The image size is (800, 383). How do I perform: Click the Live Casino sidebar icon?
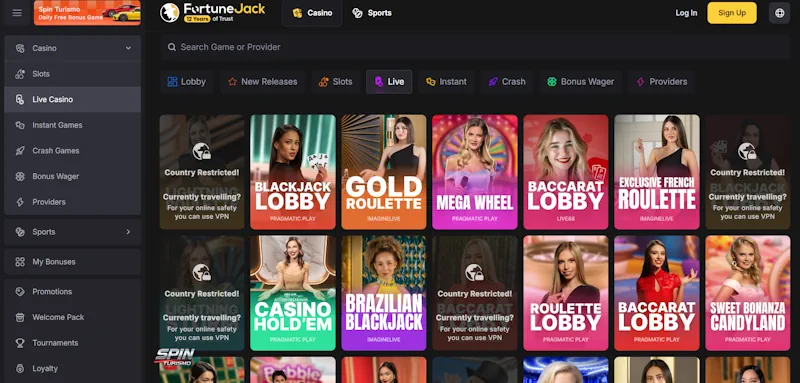[20, 99]
